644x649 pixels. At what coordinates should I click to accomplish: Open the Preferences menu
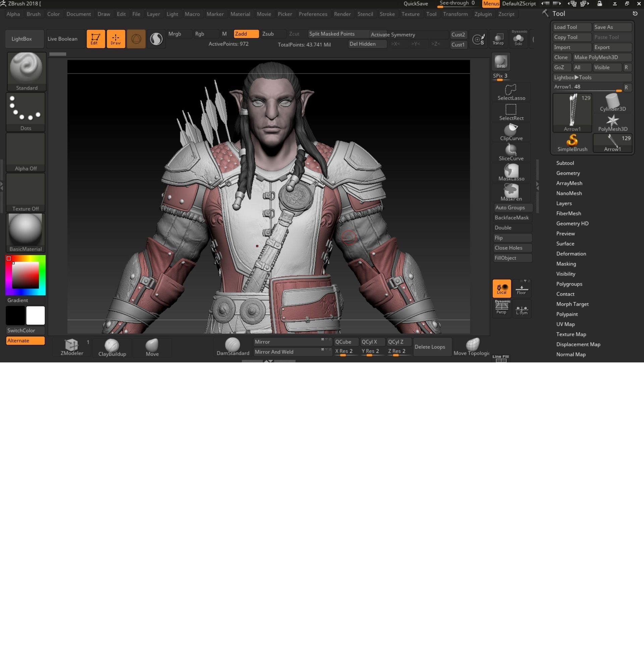[313, 14]
